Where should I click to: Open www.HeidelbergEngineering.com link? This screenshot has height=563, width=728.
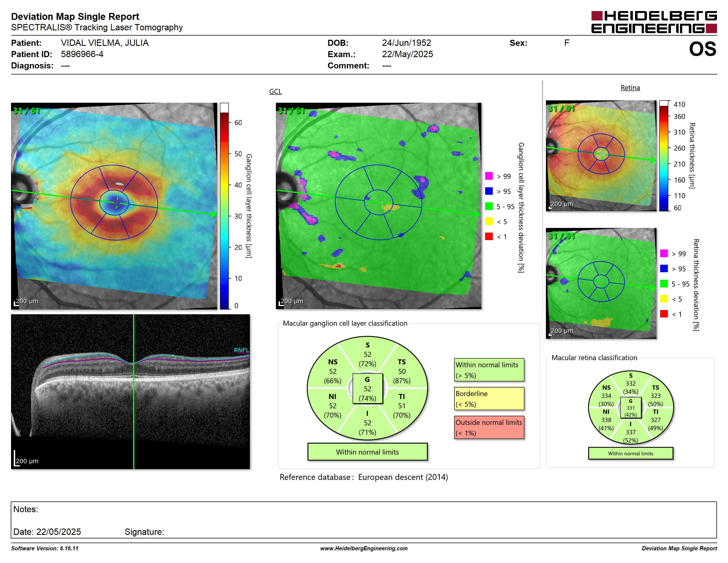coord(364,548)
